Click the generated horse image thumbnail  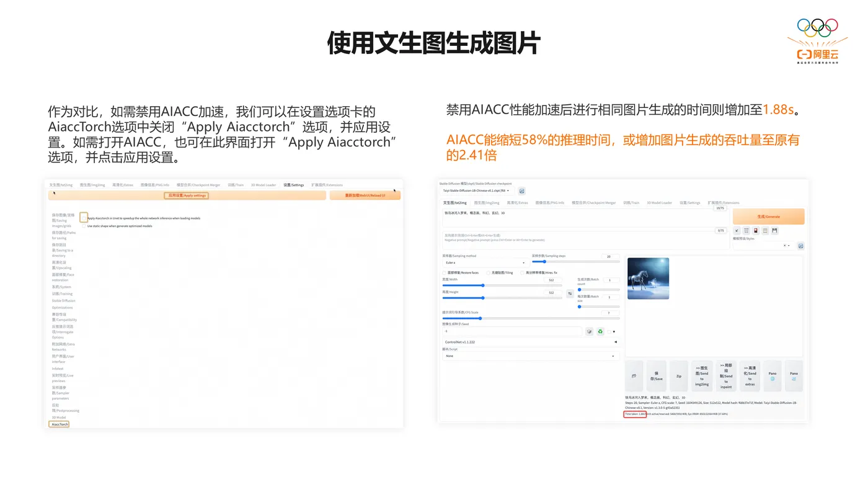[648, 279]
